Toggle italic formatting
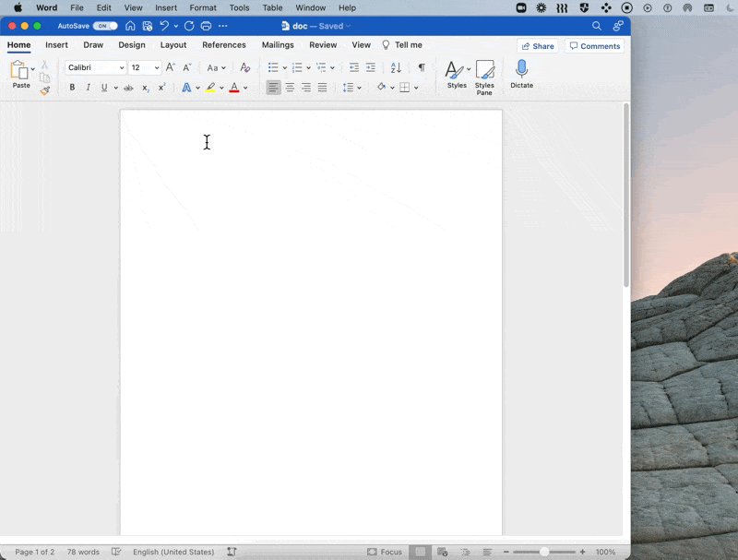 click(x=87, y=88)
